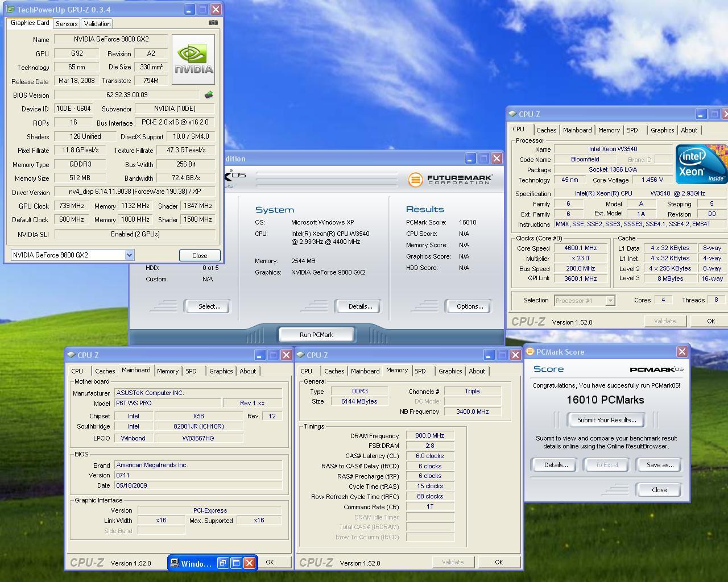Open About tab in CPU-Z Memory window
Image resolution: width=728 pixels, height=582 pixels.
477,371
